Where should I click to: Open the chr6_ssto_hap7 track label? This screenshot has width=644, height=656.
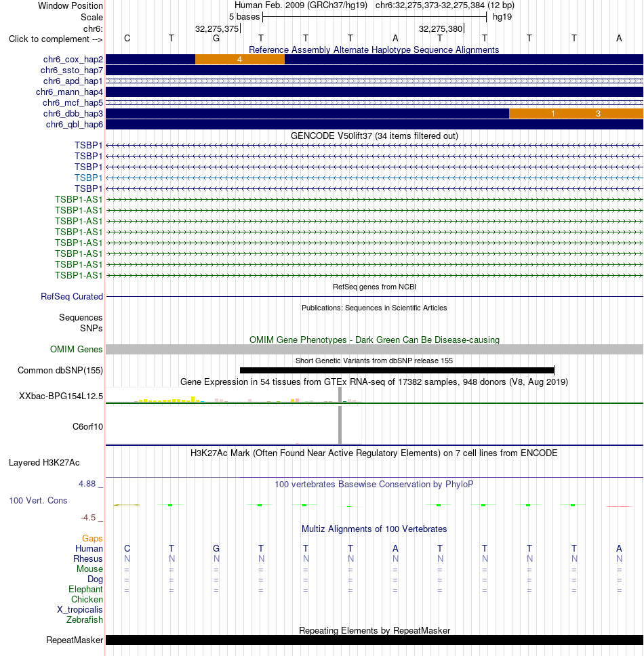72,70
